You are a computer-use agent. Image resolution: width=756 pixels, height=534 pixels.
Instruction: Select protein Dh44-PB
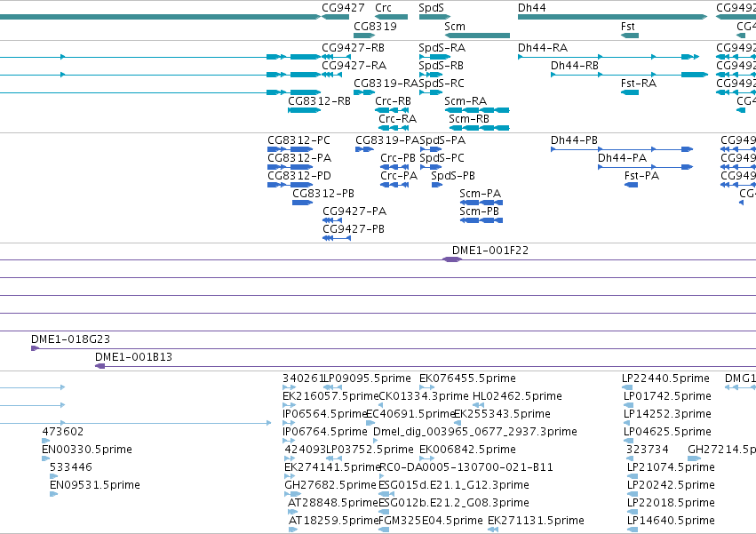[622, 149]
